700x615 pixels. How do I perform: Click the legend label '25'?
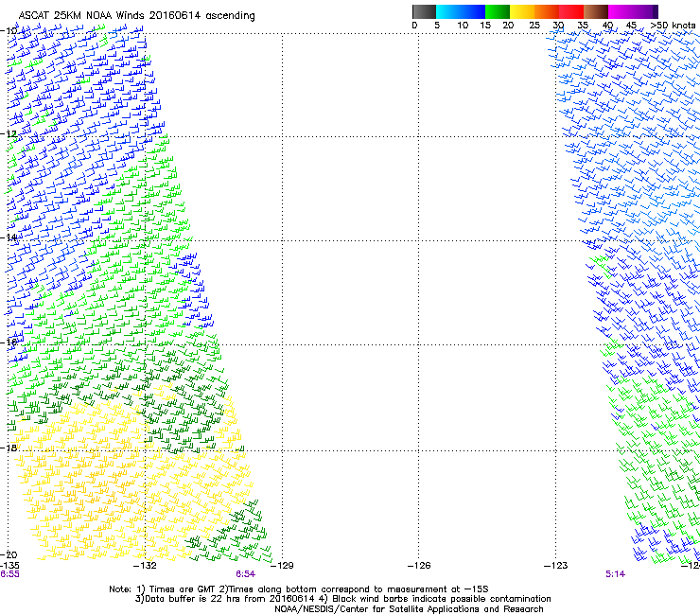[534, 26]
